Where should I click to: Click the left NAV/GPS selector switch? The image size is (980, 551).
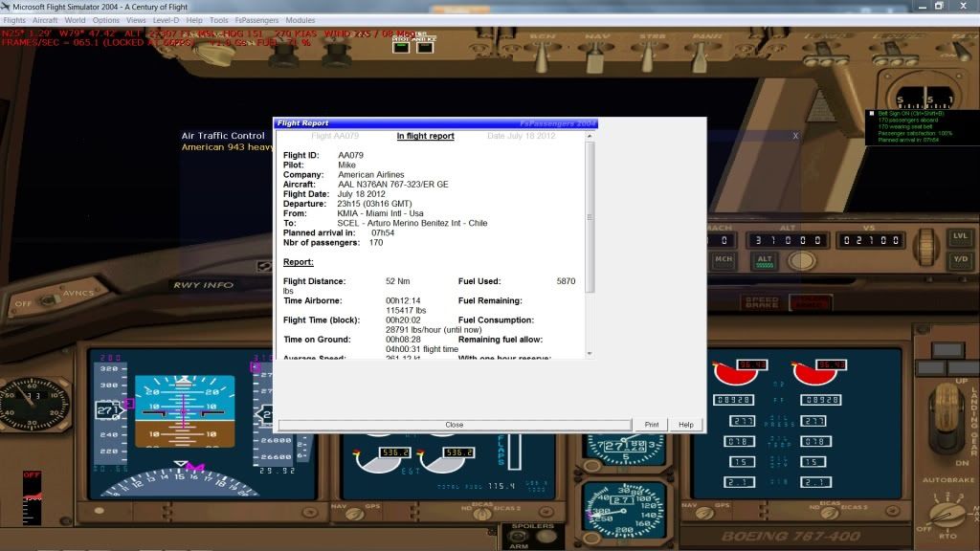(x=355, y=514)
